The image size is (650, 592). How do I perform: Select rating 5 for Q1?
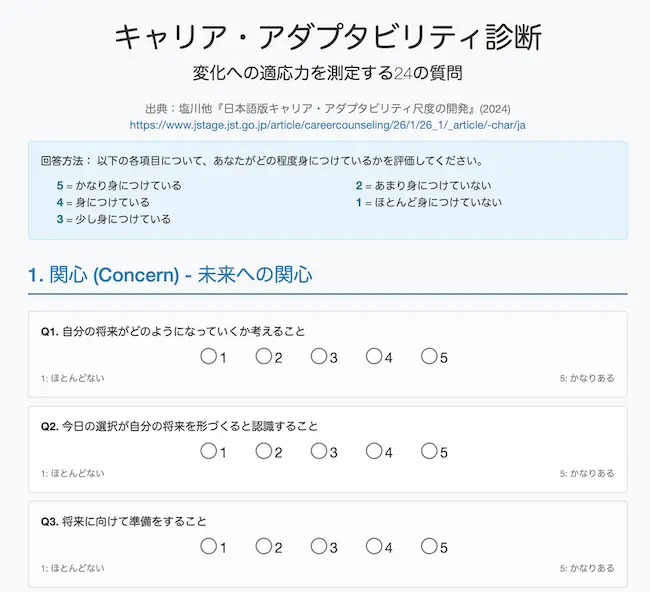point(429,356)
